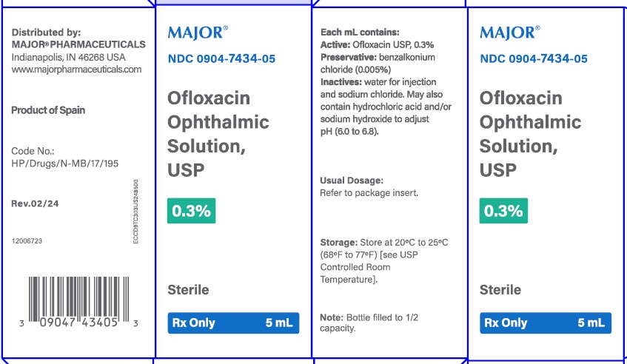Click the "Active: Ofloxacin USP, 0.3%" line
627x364 pixels.
372,44
